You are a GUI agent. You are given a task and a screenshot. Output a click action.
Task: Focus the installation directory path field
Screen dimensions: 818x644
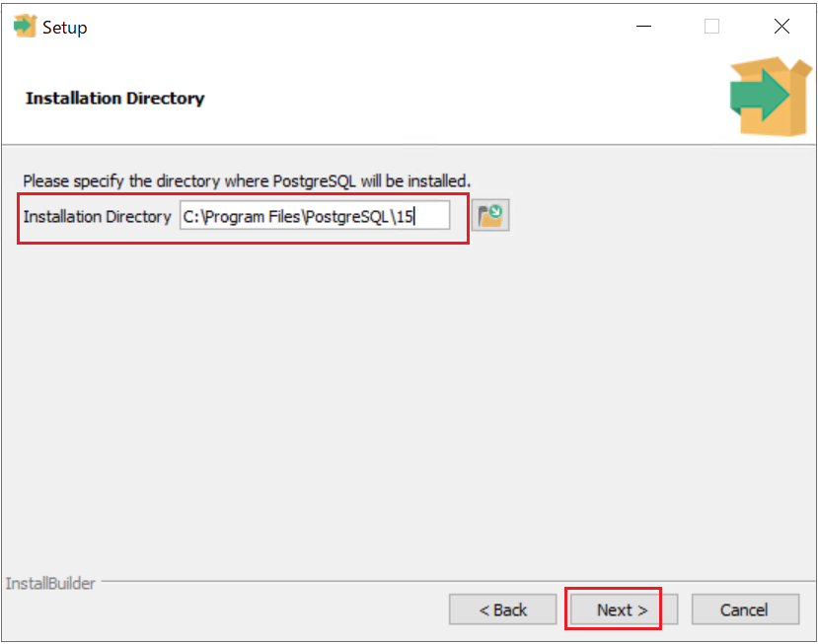315,216
